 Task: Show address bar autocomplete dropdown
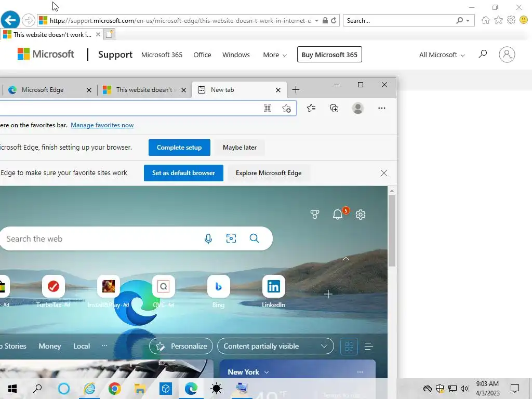point(316,21)
